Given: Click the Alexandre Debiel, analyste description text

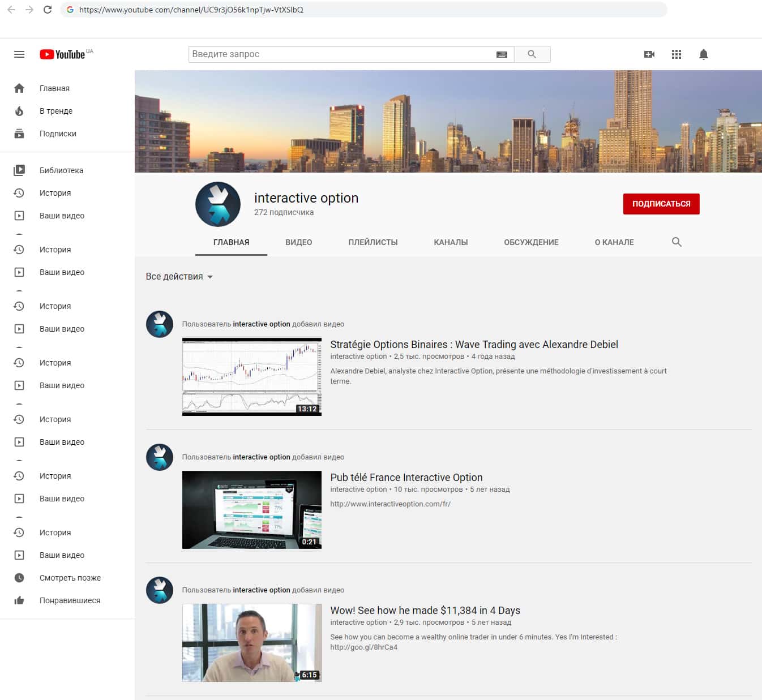Looking at the screenshot, I should tap(498, 376).
